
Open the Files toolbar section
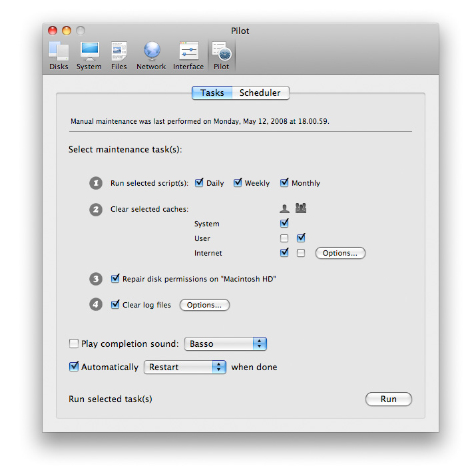(119, 56)
